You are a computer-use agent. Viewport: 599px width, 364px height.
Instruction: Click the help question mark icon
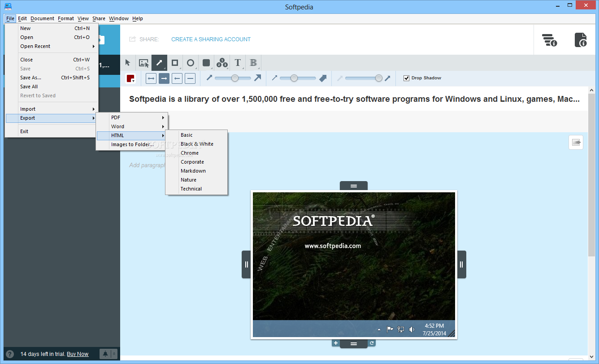coord(10,354)
